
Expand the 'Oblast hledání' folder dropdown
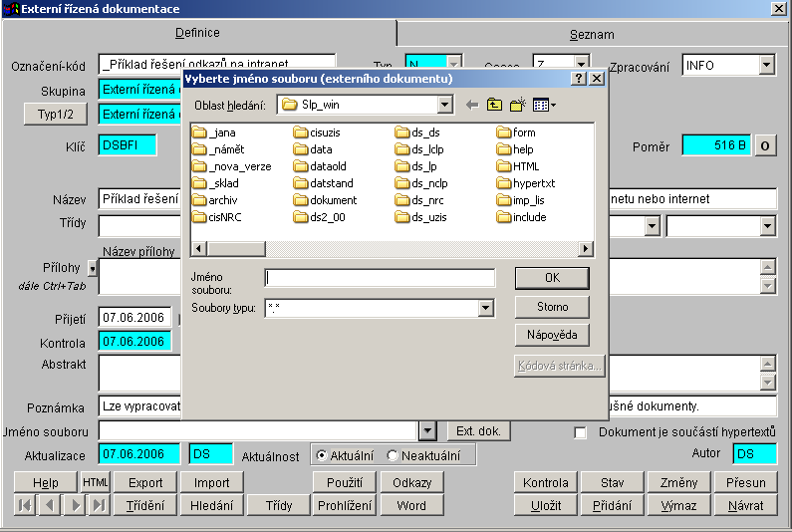tap(445, 105)
